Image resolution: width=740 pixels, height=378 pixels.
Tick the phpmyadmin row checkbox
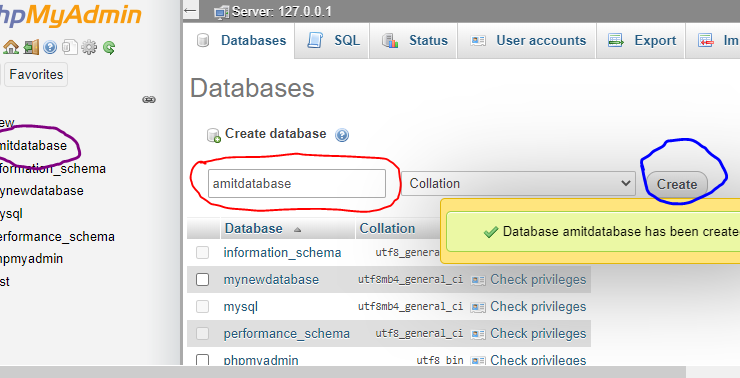(202, 360)
